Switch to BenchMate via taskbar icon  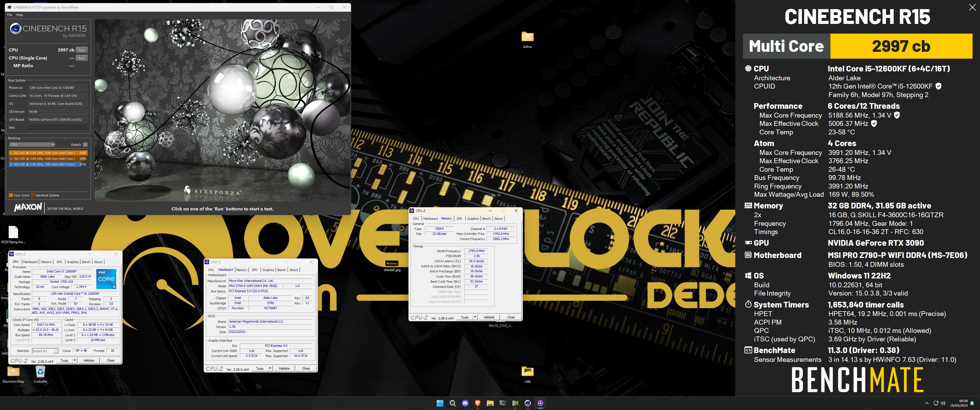point(515,403)
